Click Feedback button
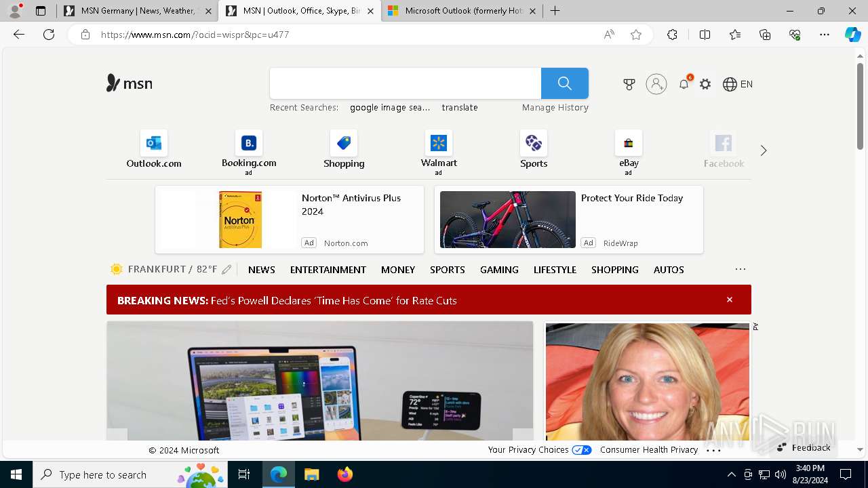Viewport: 868px width, 488px height. [804, 448]
